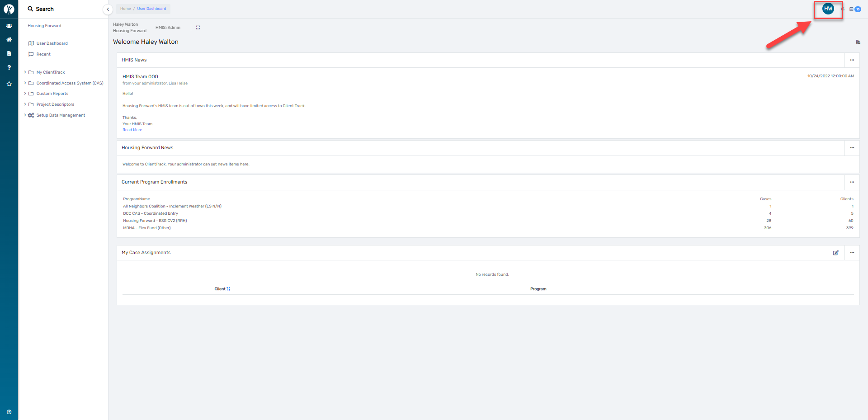
Task: Click the ClientTrack logo at top left
Action: (x=9, y=9)
